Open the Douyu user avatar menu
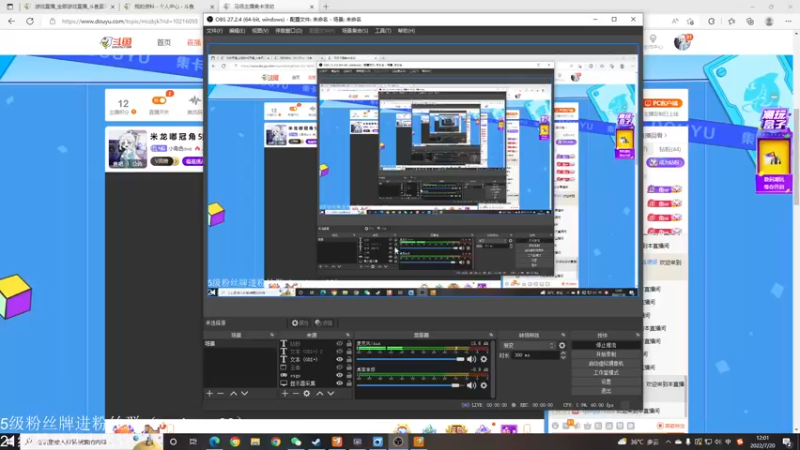The width and height of the screenshot is (800, 450). pos(682,42)
